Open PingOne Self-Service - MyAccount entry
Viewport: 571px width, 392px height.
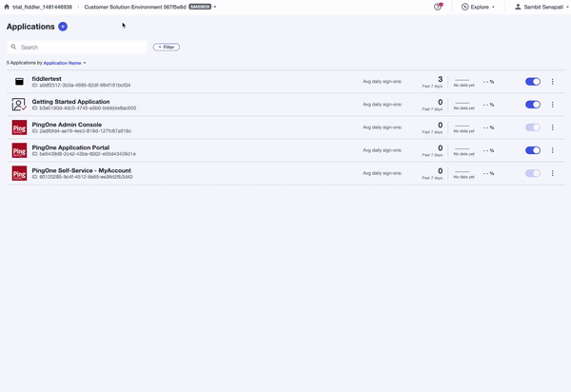point(82,170)
